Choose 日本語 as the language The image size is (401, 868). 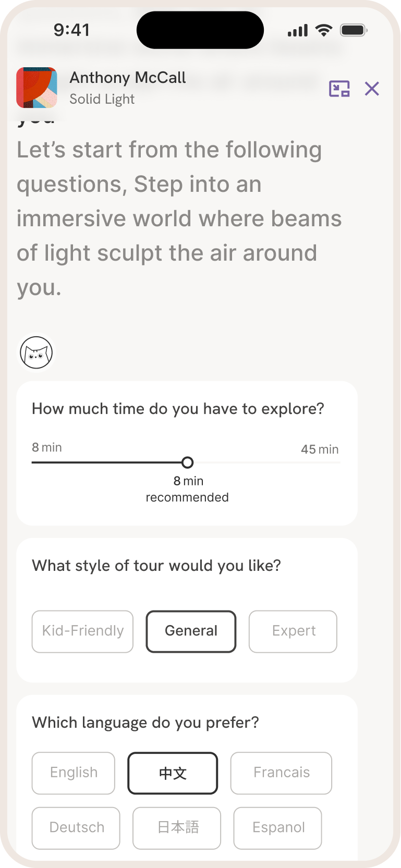coord(177,828)
